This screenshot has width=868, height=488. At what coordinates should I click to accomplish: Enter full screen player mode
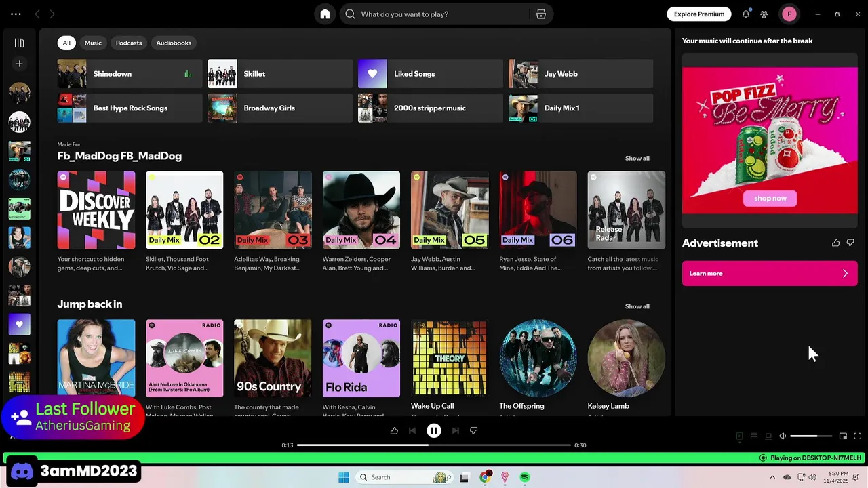point(858,436)
